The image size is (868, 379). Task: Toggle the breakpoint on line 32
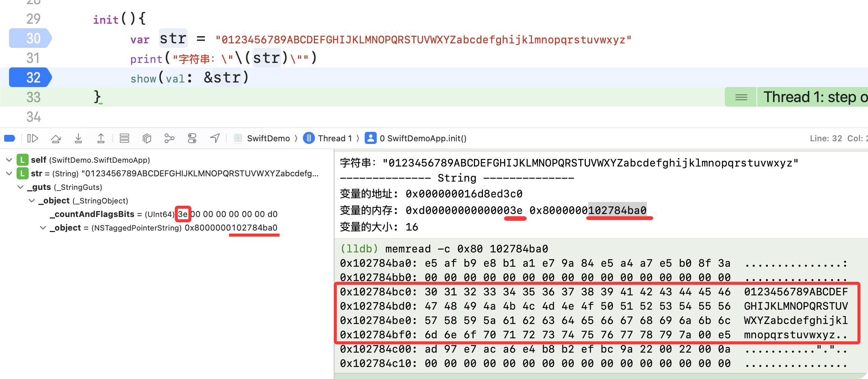(x=30, y=78)
